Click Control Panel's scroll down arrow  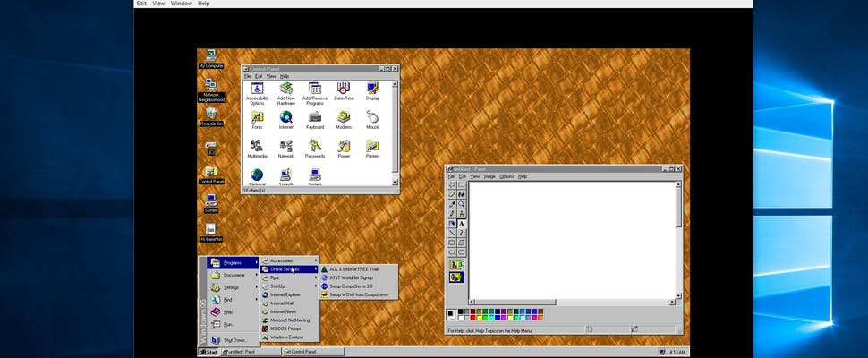395,183
